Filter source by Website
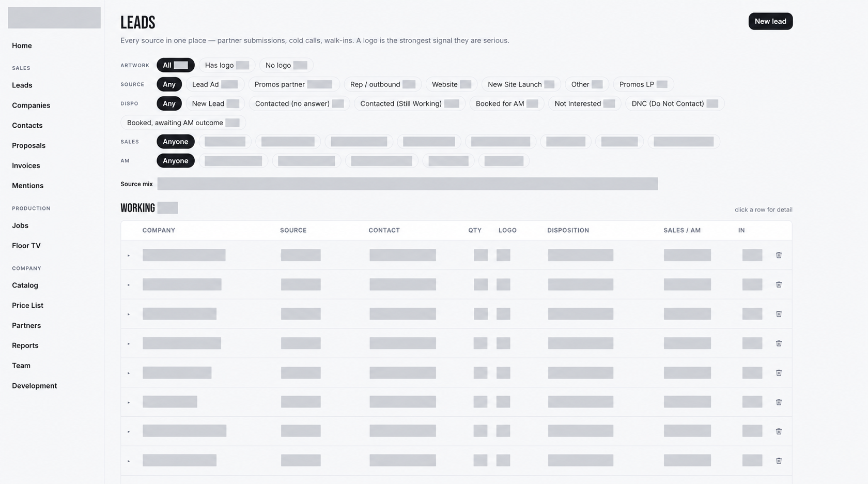Image resolution: width=868 pixels, height=484 pixels. click(x=452, y=84)
